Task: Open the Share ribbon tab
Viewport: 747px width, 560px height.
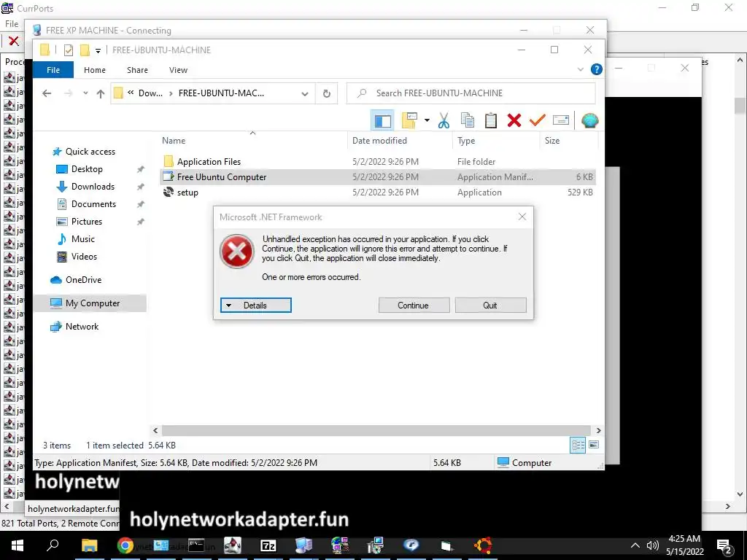Action: [x=137, y=69]
